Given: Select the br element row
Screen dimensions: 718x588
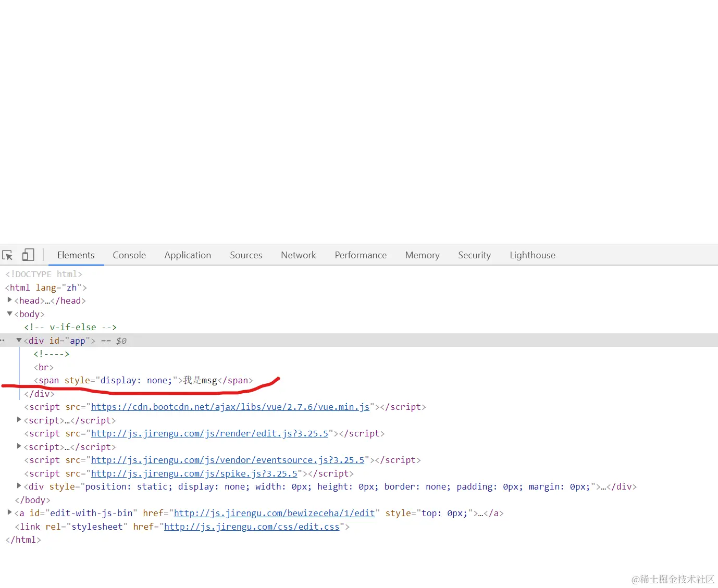Looking at the screenshot, I should coord(44,367).
